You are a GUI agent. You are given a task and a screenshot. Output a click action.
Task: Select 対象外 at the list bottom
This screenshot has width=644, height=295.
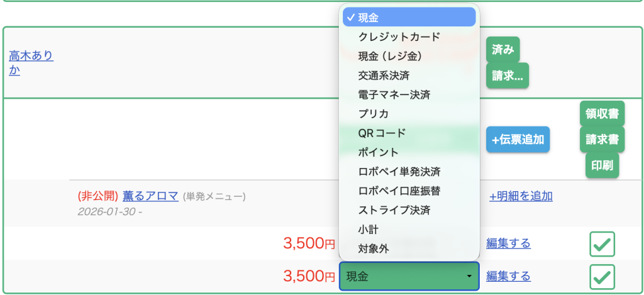tap(409, 248)
